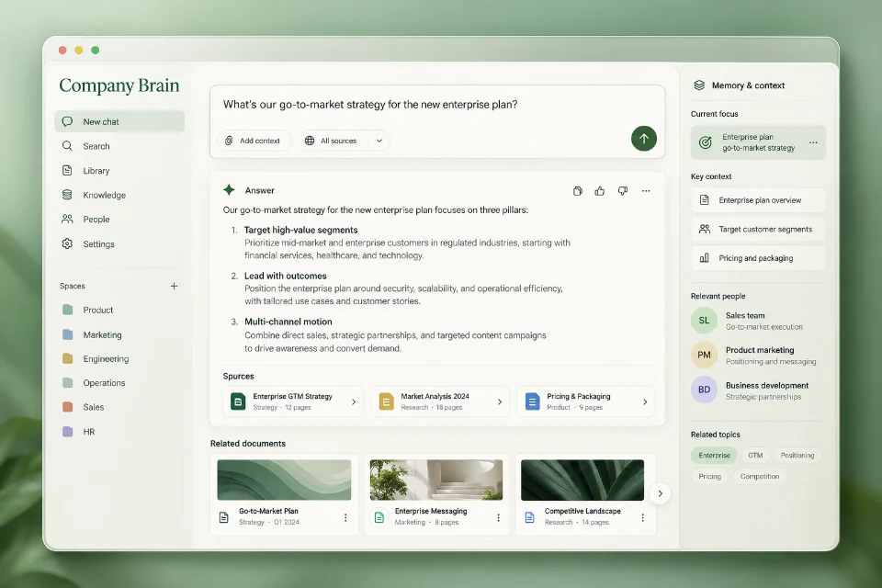
Task: Click the green sparkle Answer icon
Action: coord(229,189)
